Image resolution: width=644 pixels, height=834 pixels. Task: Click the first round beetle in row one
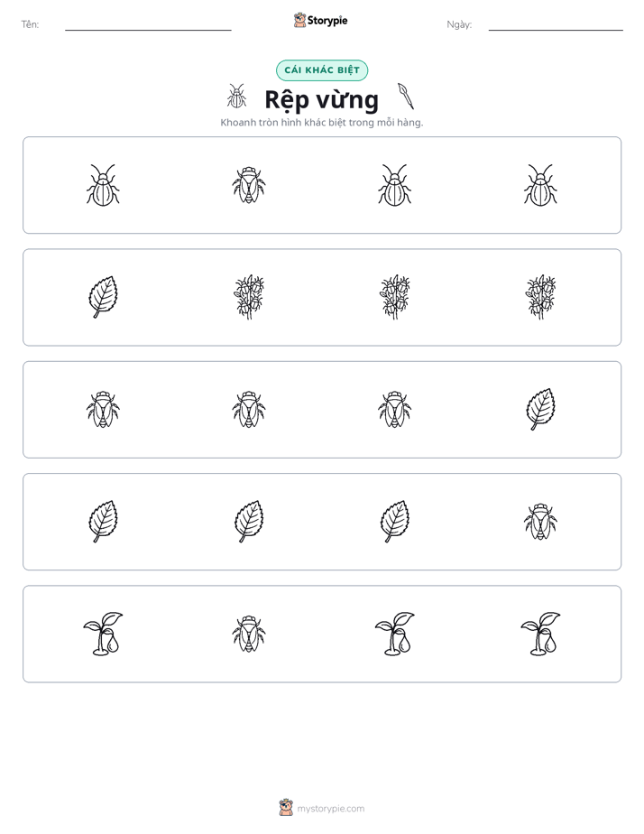[103, 184]
